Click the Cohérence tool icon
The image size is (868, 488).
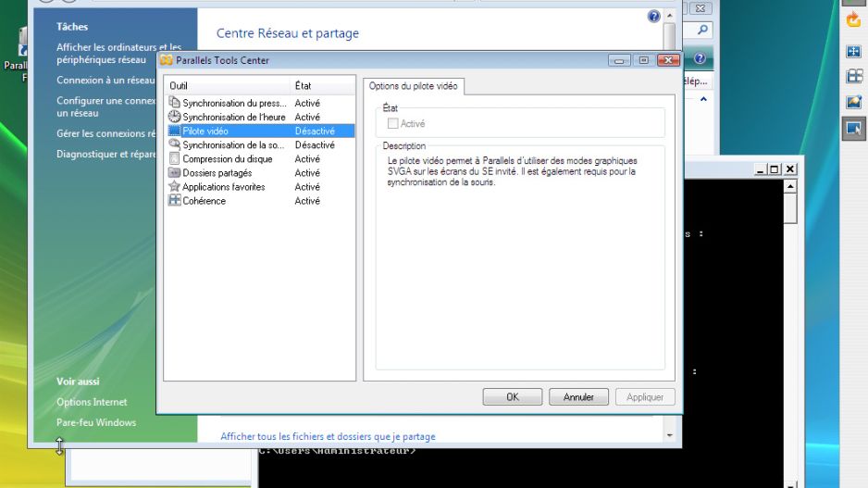(174, 200)
